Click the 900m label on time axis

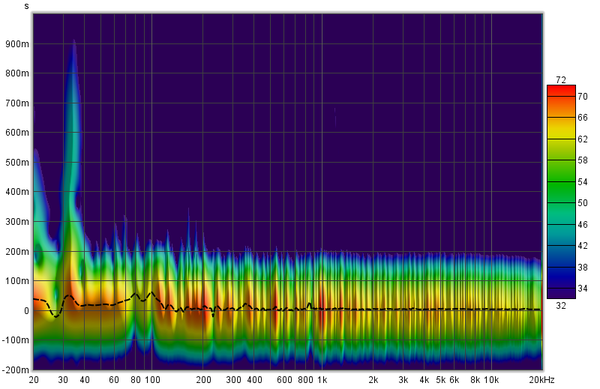(17, 44)
